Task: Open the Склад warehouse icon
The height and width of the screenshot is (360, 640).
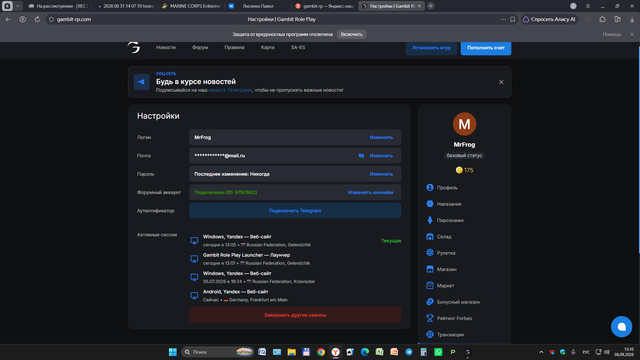Action: 430,236
